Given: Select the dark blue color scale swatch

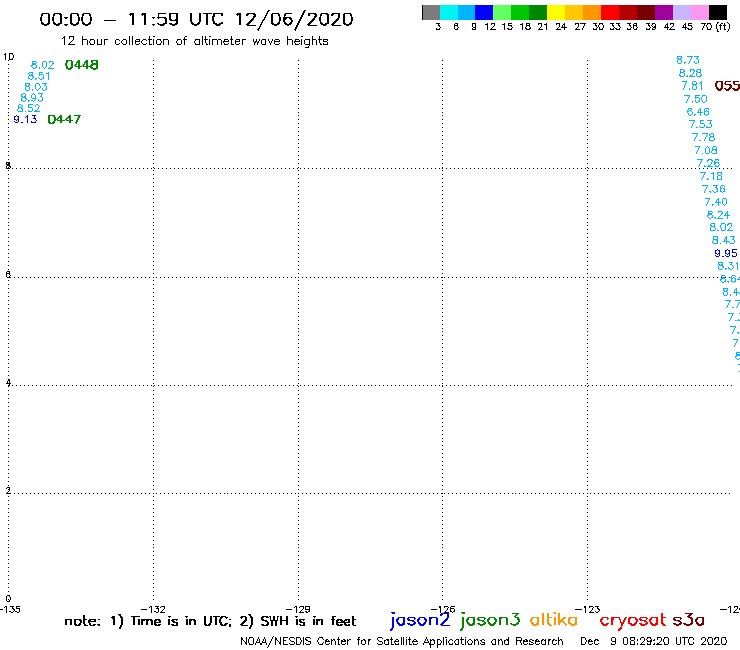Looking at the screenshot, I should 484,12.
